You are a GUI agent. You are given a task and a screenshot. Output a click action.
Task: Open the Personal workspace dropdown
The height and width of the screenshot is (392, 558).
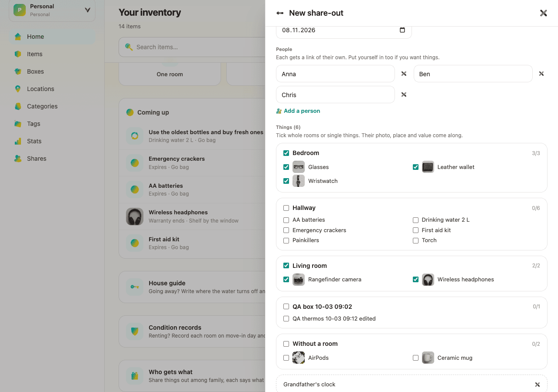(x=52, y=10)
